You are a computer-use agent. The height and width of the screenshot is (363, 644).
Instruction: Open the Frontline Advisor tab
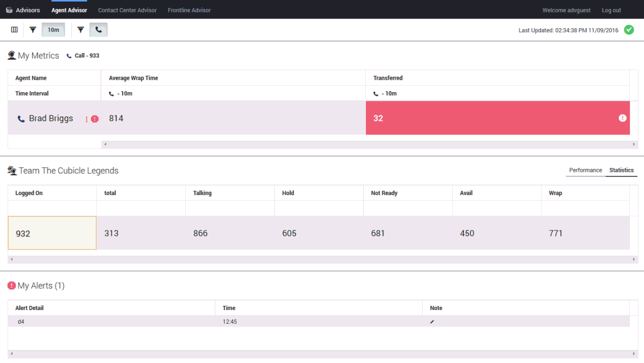[189, 10]
